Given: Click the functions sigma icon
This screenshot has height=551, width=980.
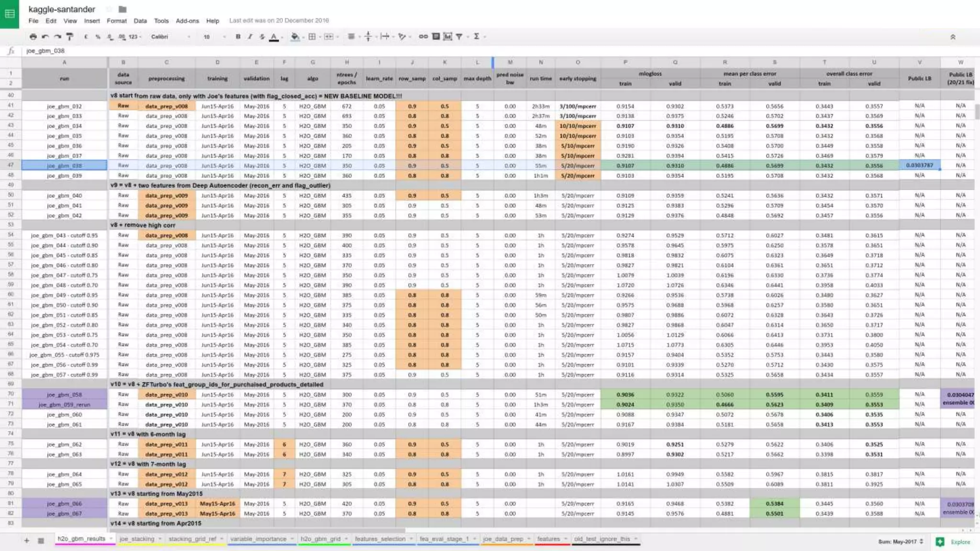Looking at the screenshot, I should point(476,36).
